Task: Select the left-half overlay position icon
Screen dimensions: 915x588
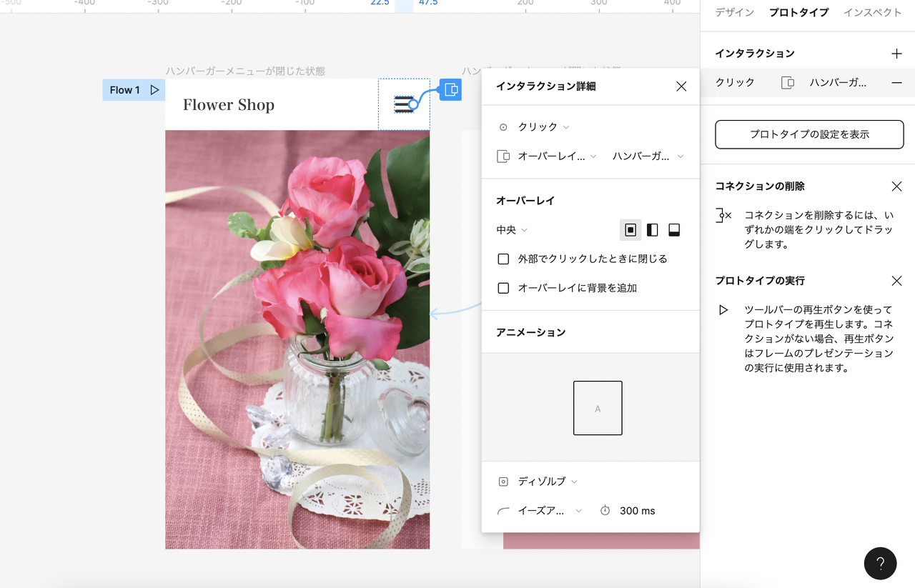Action: click(x=652, y=230)
